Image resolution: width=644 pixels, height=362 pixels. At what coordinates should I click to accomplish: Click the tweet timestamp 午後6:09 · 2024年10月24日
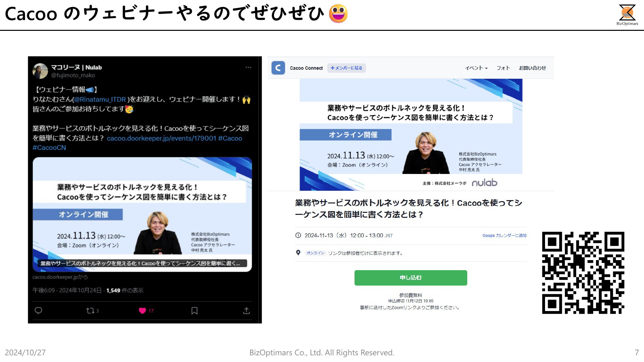pos(67,290)
